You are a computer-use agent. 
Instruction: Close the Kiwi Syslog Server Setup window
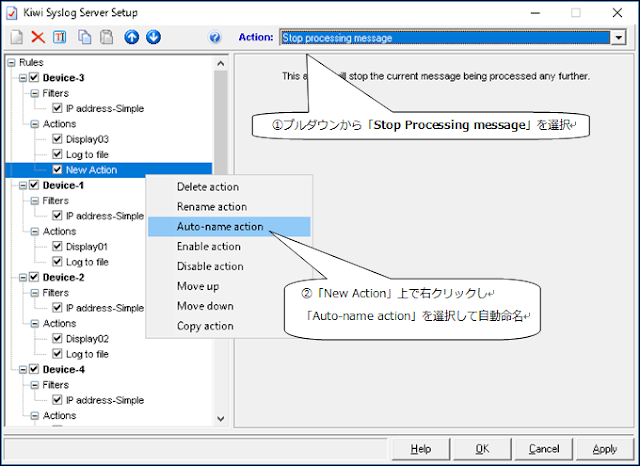click(x=617, y=13)
